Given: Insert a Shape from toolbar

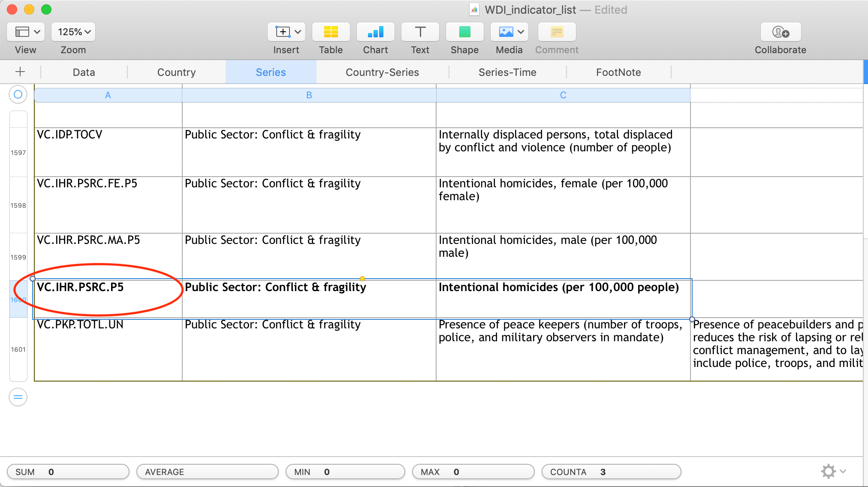Looking at the screenshot, I should (464, 32).
